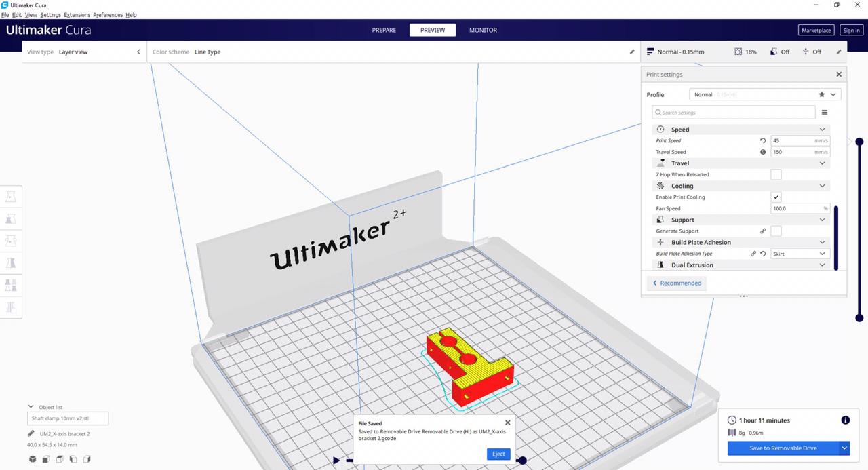Select the Rotate tool
The image size is (868, 470).
(x=11, y=241)
